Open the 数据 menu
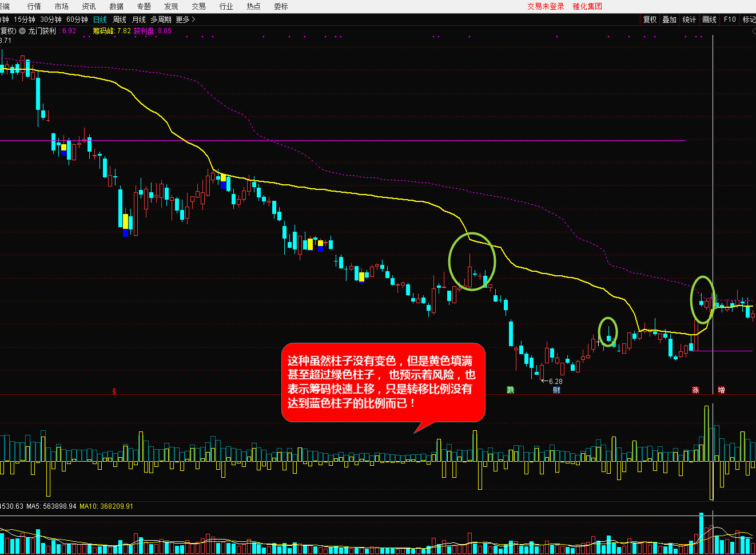756x555 pixels. [117, 6]
